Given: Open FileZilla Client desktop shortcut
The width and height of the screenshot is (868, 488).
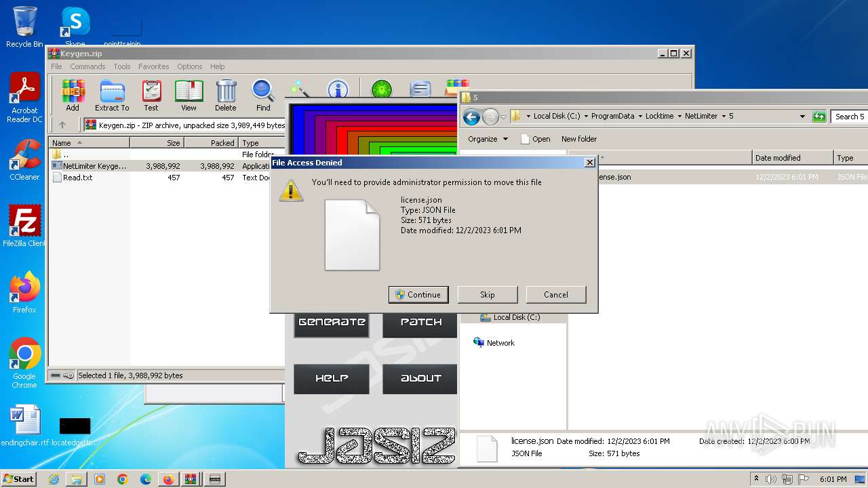Looking at the screenshot, I should (x=24, y=226).
